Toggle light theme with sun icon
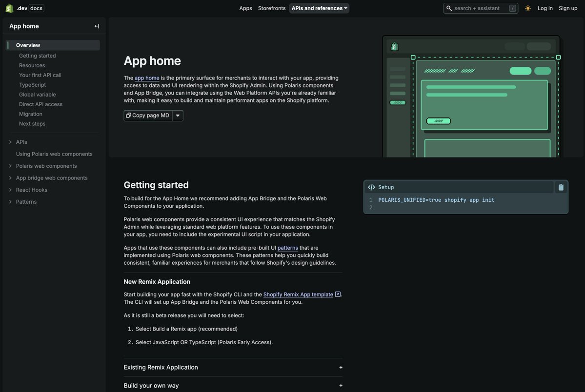 (x=527, y=8)
